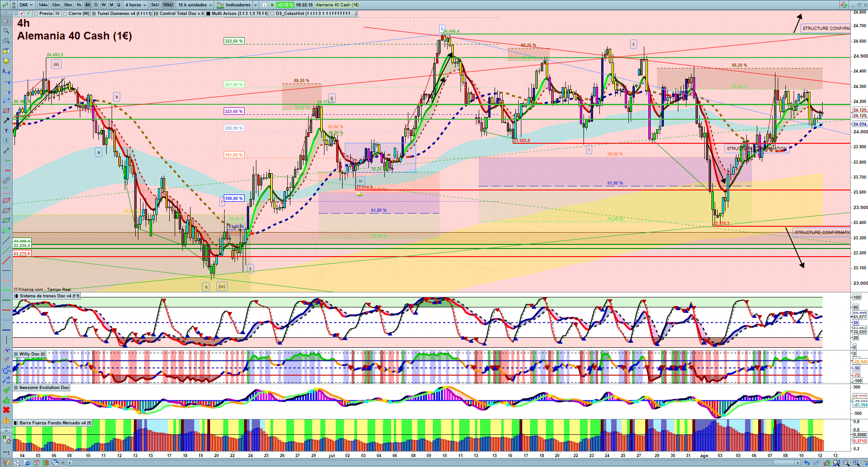Toggle the DS_CotasHist indicator checkbox
The image size is (868, 467).
[x=272, y=14]
